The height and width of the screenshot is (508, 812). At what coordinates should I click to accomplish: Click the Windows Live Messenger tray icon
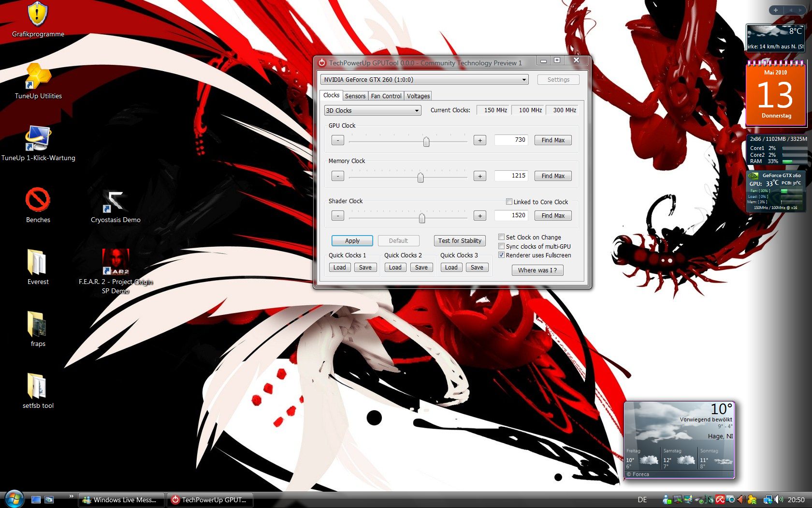[667, 500]
